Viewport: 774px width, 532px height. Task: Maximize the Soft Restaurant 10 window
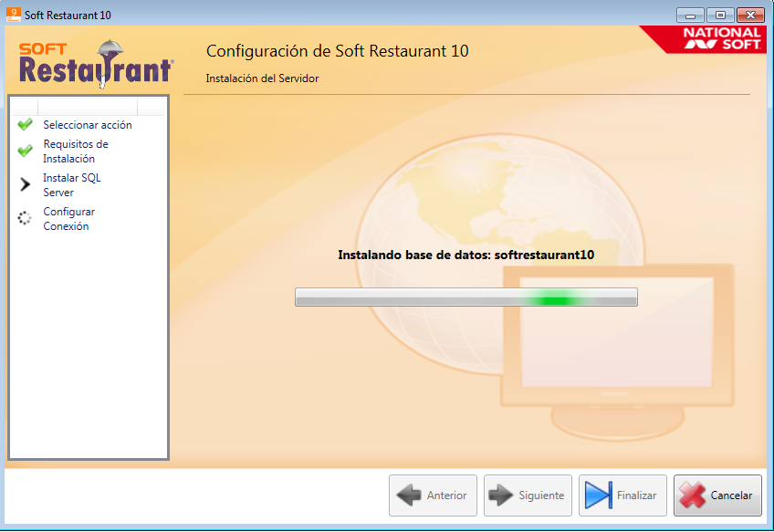tap(720, 16)
